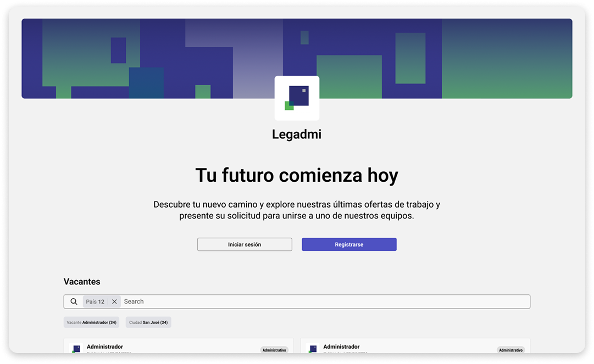The image size is (594, 364).
Task: Click the Legadmi logo icon
Action: click(x=297, y=98)
